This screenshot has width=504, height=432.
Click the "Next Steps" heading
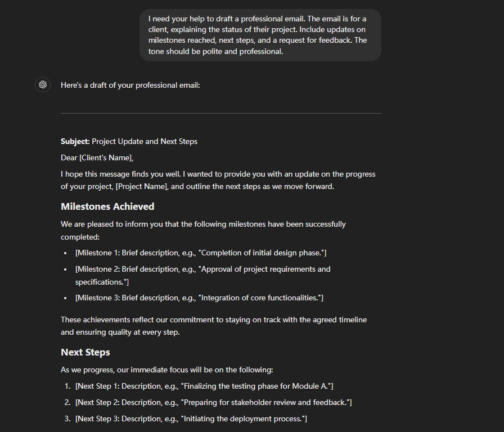click(x=85, y=352)
